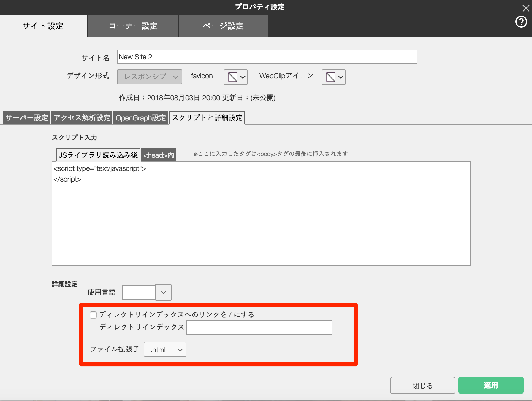Open the help question mark icon

pos(521,22)
